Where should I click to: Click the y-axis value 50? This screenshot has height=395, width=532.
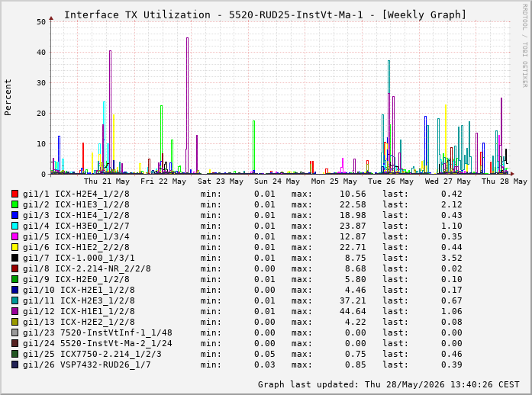tap(41, 21)
